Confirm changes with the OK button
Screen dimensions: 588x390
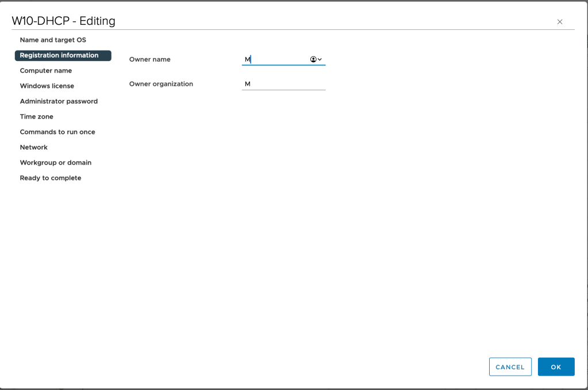tap(556, 367)
